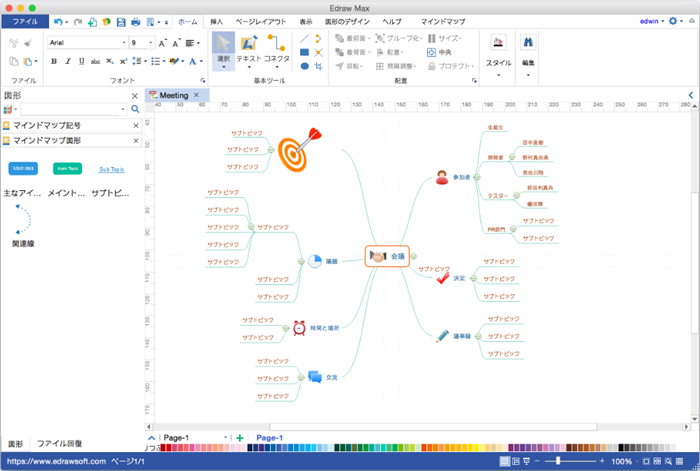Switch to the 挿入 ribbon tab
The height and width of the screenshot is (471, 700).
tap(217, 21)
